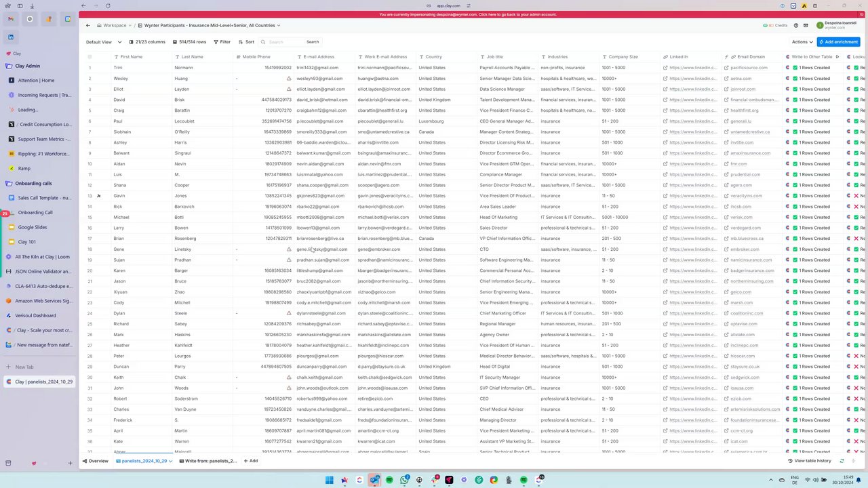Click the impersonation banner to return to admin
The height and width of the screenshot is (488, 868).
(x=468, y=14)
